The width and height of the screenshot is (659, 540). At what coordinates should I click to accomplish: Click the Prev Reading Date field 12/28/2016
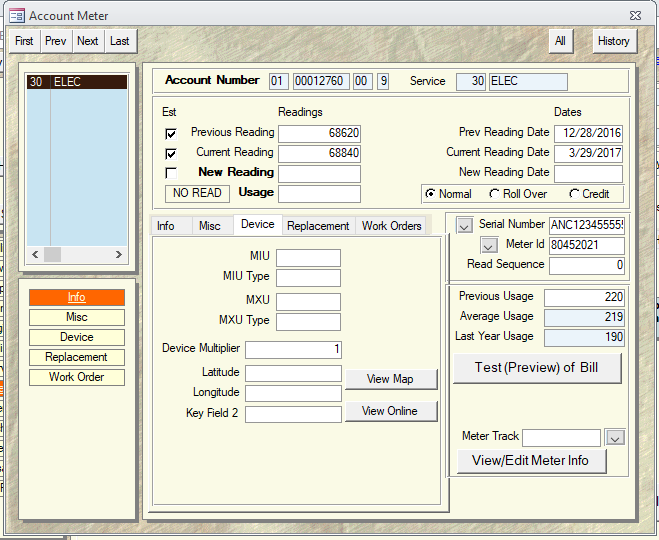[588, 134]
